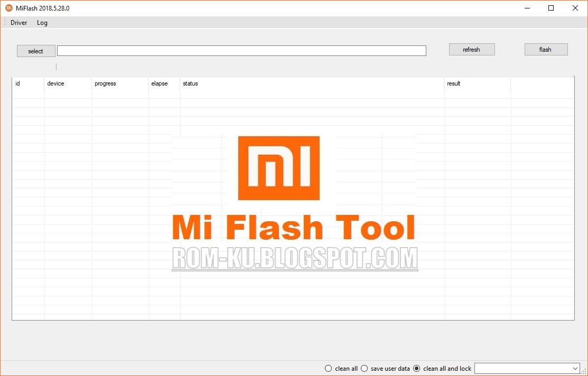Click the status column header

(x=312, y=83)
